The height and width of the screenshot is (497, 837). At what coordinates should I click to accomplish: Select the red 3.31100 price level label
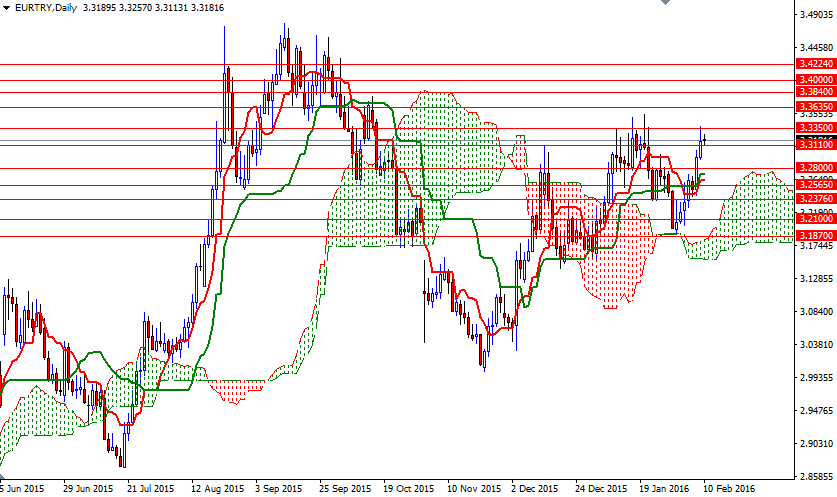coord(815,145)
